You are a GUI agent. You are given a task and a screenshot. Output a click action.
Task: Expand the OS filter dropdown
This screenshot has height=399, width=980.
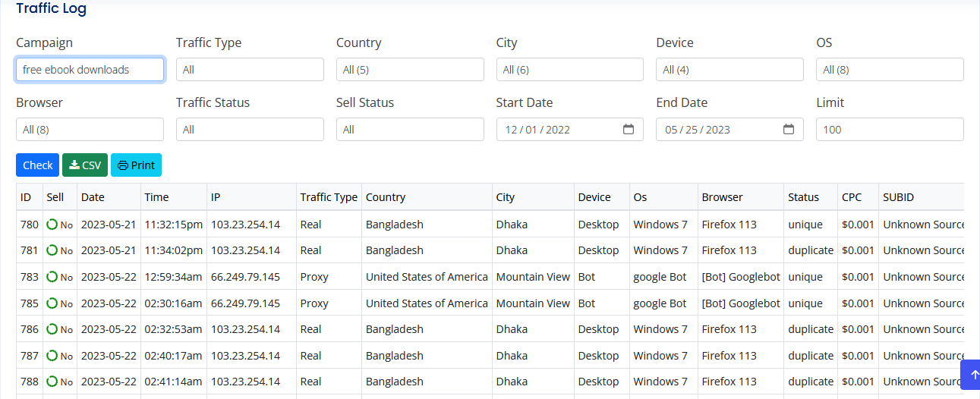point(890,70)
